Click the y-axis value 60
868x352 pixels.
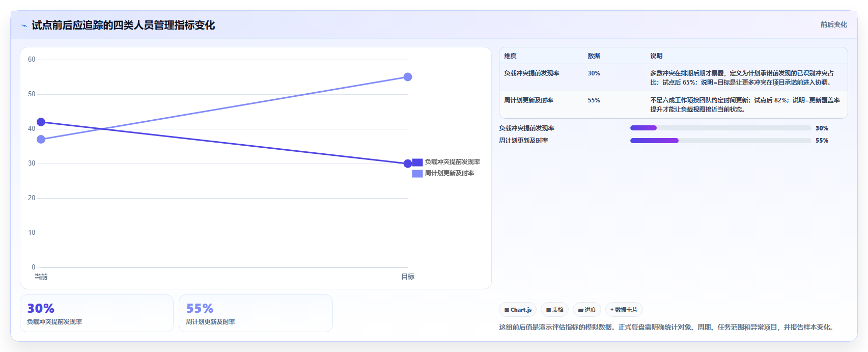click(x=32, y=60)
